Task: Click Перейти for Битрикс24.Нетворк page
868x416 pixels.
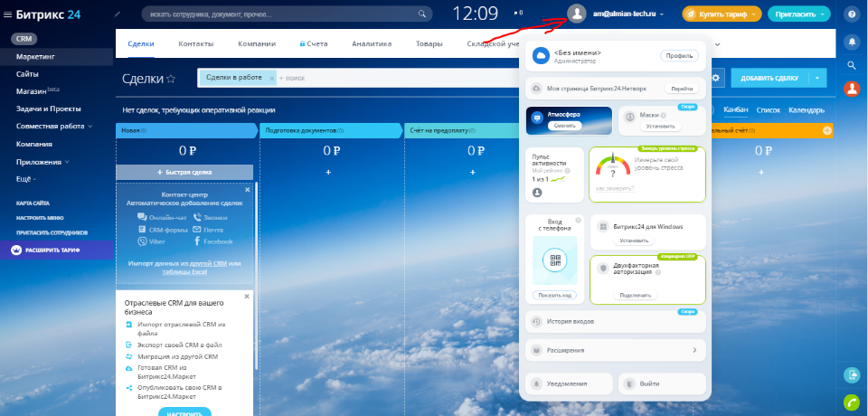Action: coord(682,89)
